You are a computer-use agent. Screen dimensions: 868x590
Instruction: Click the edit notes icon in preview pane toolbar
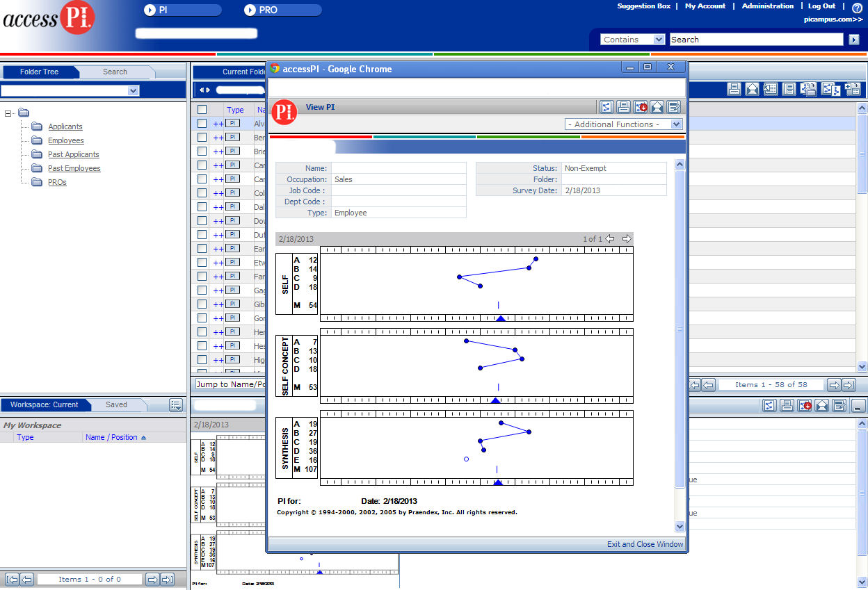[x=839, y=405]
